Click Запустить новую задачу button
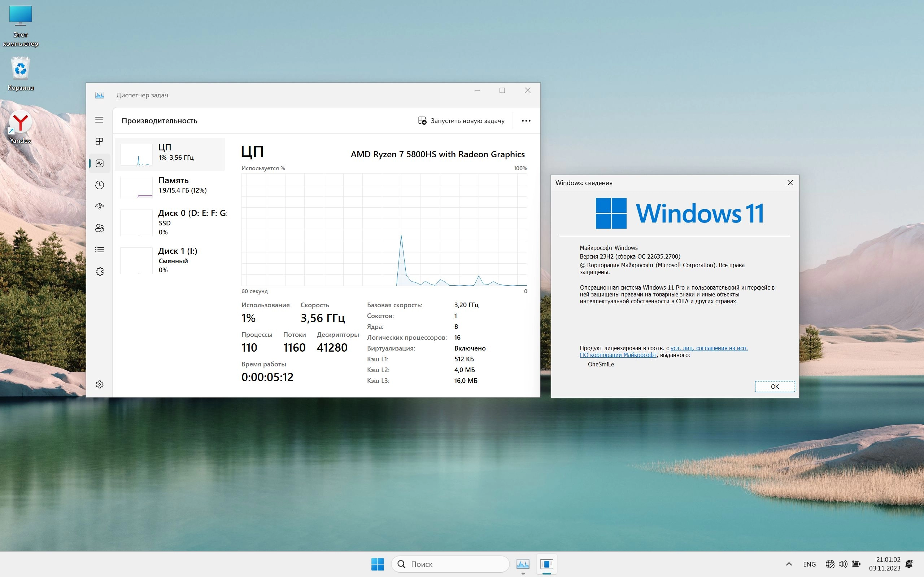Image resolution: width=924 pixels, height=577 pixels. [461, 120]
